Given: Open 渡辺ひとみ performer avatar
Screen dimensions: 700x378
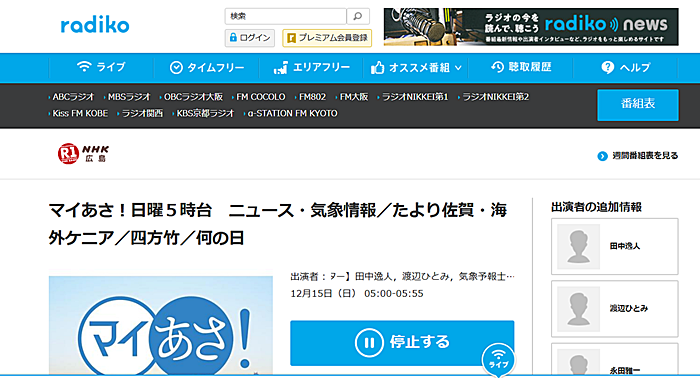Looking at the screenshot, I should (578, 309).
